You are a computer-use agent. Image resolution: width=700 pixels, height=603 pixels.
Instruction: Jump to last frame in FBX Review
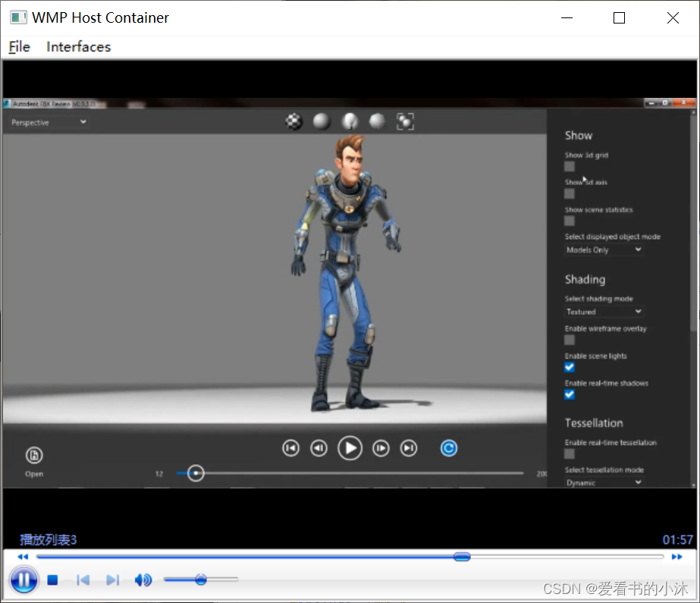pyautogui.click(x=409, y=448)
